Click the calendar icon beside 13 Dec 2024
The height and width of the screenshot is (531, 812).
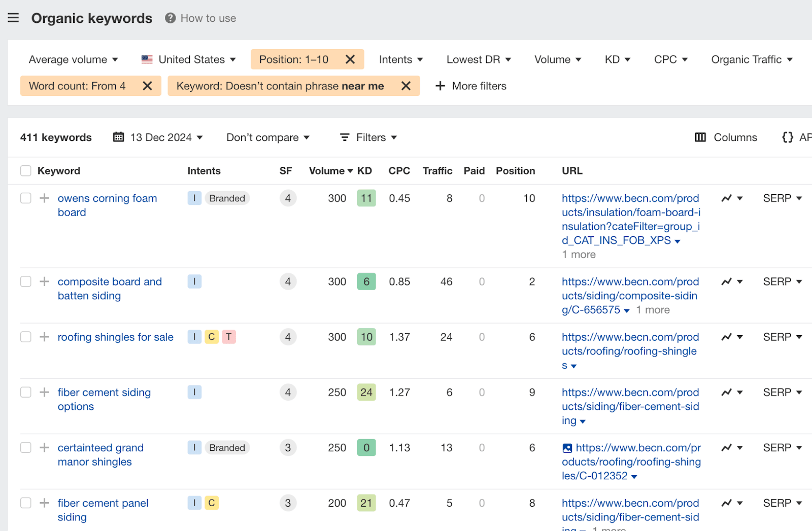point(119,137)
